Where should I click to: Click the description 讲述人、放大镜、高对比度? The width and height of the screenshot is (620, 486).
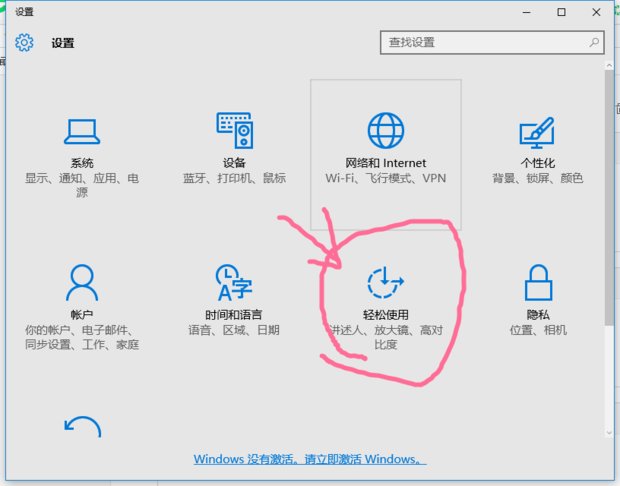pos(386,337)
